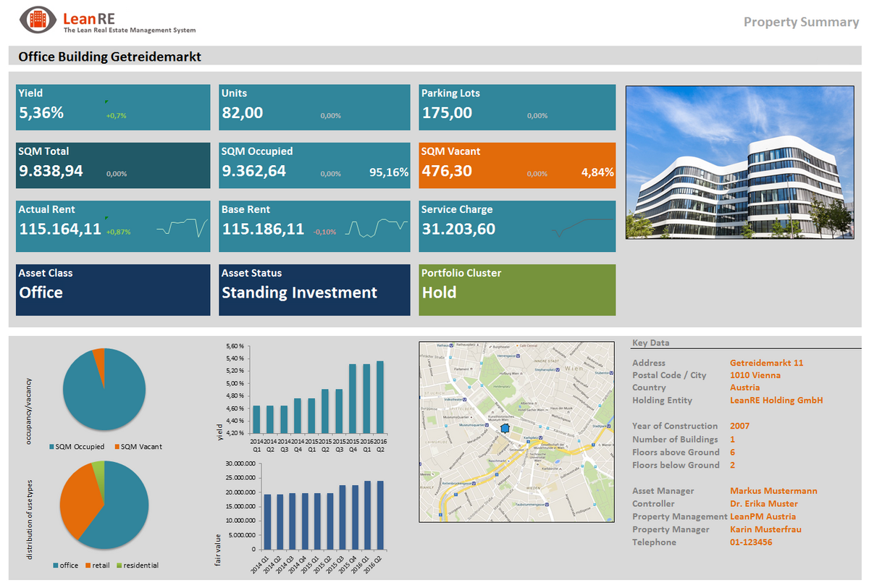Click the Property Summary heading
The height and width of the screenshot is (588, 869).
801,22
